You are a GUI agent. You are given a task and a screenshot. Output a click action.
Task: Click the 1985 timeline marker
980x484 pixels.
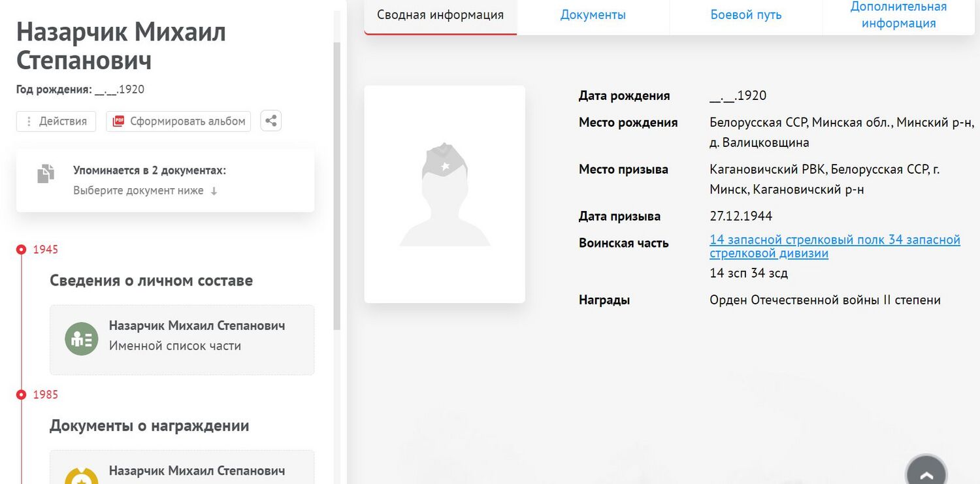tap(22, 395)
